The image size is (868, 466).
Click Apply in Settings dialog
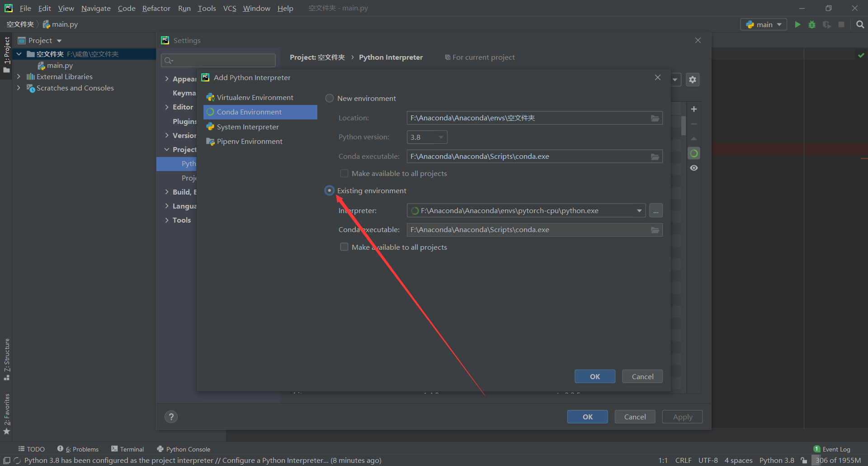682,417
